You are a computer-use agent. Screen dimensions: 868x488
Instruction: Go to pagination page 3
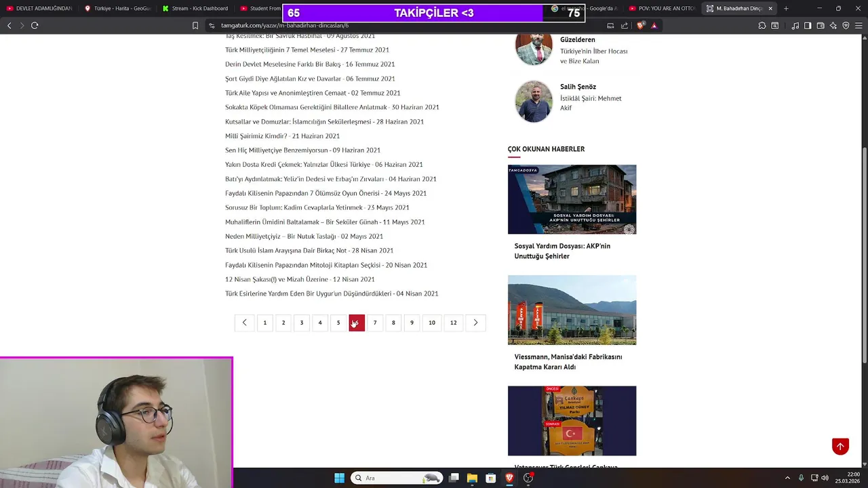302,323
